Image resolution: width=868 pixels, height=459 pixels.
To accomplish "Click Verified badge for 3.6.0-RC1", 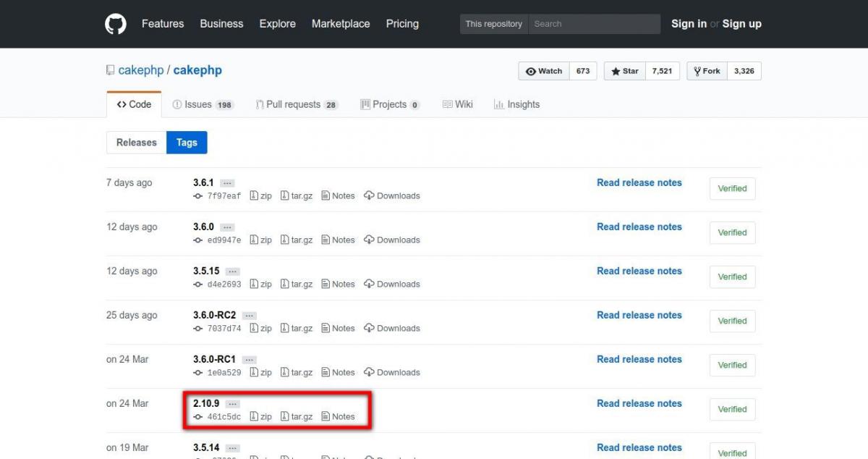I will click(732, 365).
